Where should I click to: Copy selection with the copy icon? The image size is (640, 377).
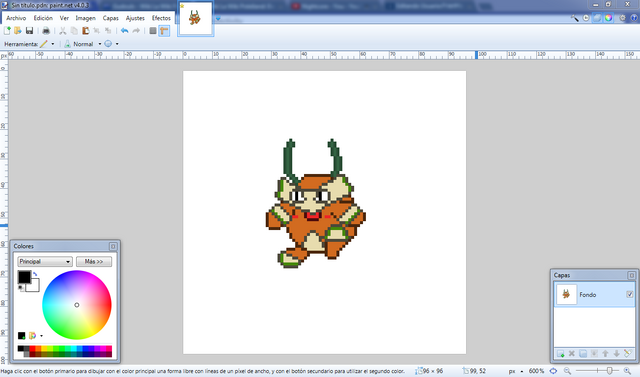pos(74,31)
